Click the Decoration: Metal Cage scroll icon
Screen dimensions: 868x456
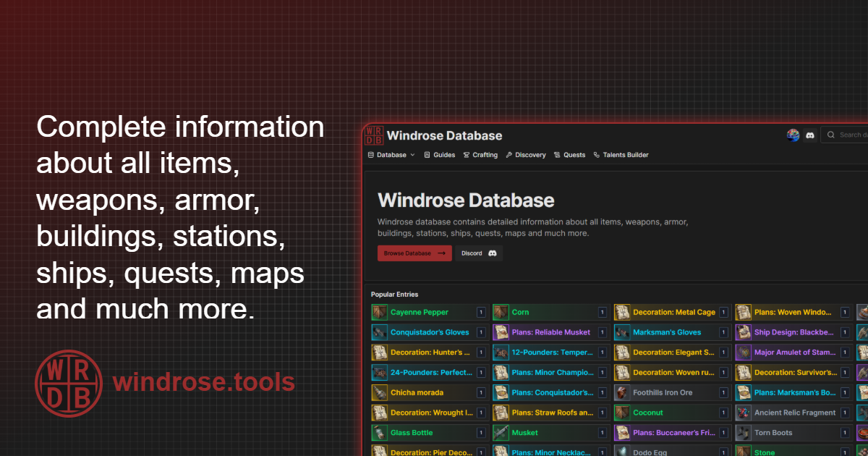pos(622,313)
